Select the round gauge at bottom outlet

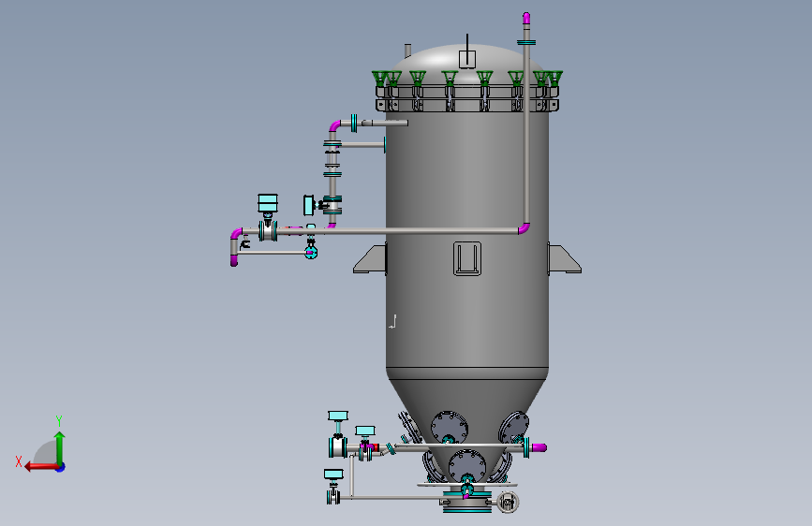[508, 503]
